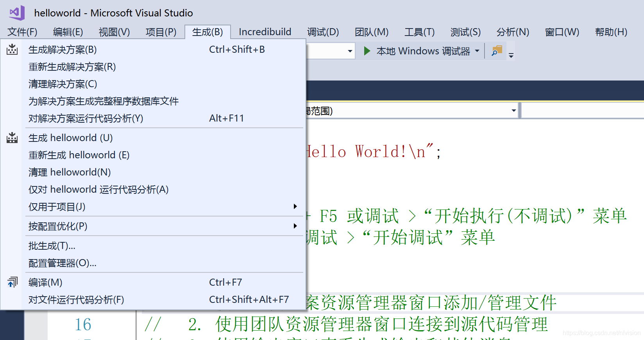Expand the 按配置优化(P) submenu
Image resolution: width=644 pixels, height=340 pixels.
click(295, 226)
